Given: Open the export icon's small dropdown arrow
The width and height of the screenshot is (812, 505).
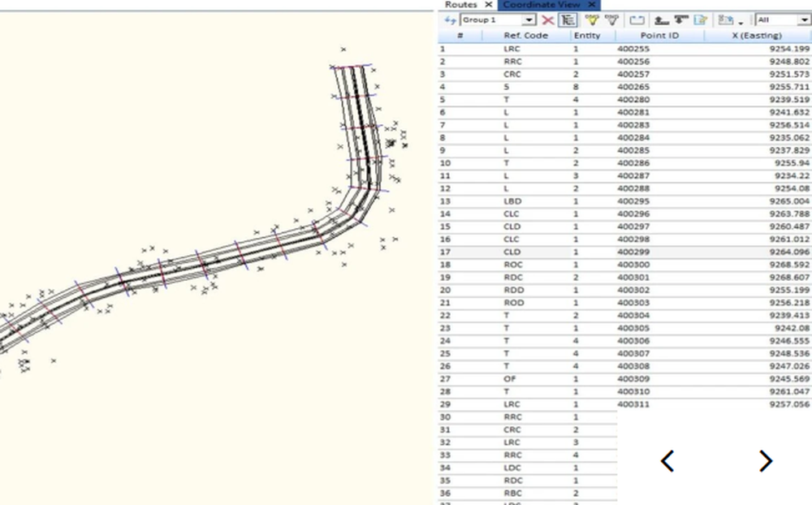Looking at the screenshot, I should point(741,23).
